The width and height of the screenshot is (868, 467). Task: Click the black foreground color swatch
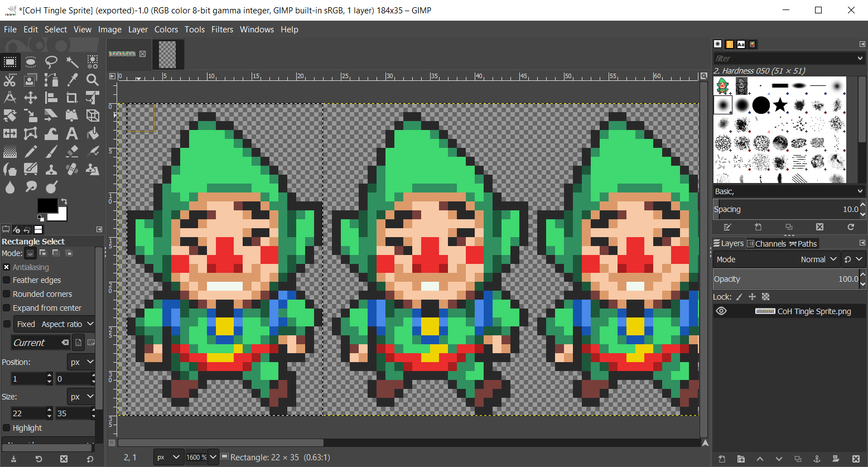point(47,205)
